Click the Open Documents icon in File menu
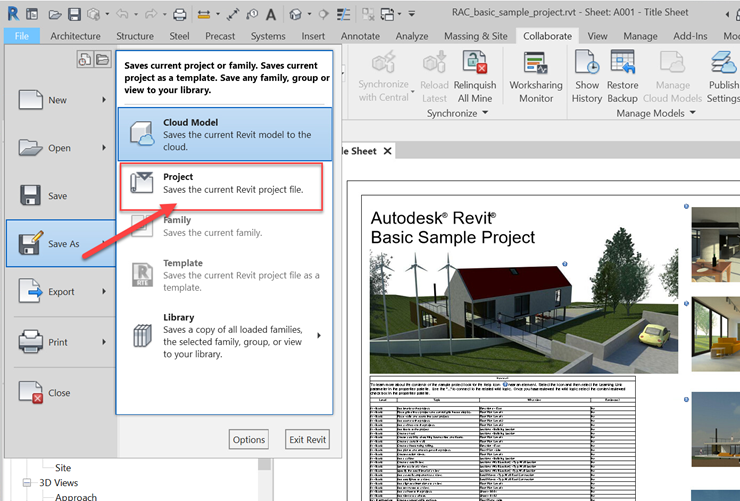Viewport: 740px width, 501px height. tap(102, 59)
